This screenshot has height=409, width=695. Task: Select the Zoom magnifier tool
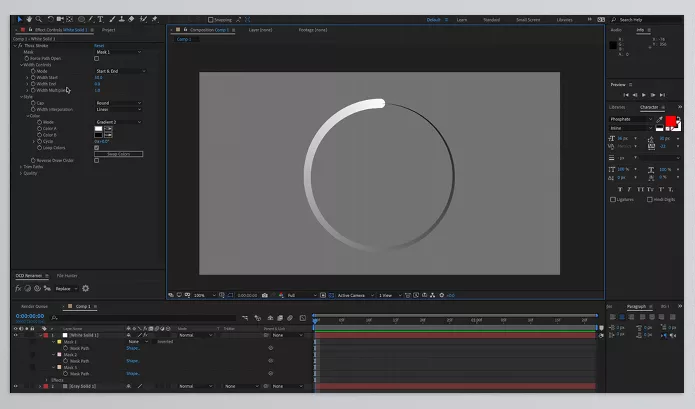point(39,19)
